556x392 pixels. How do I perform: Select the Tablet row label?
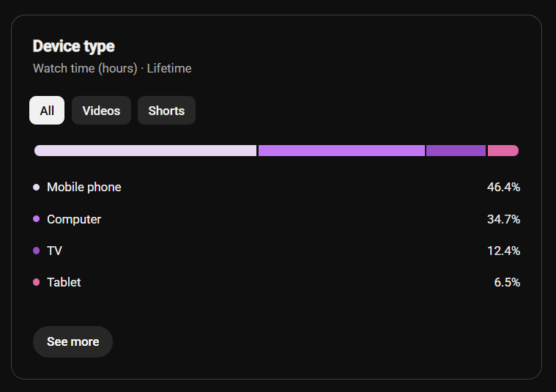point(64,282)
